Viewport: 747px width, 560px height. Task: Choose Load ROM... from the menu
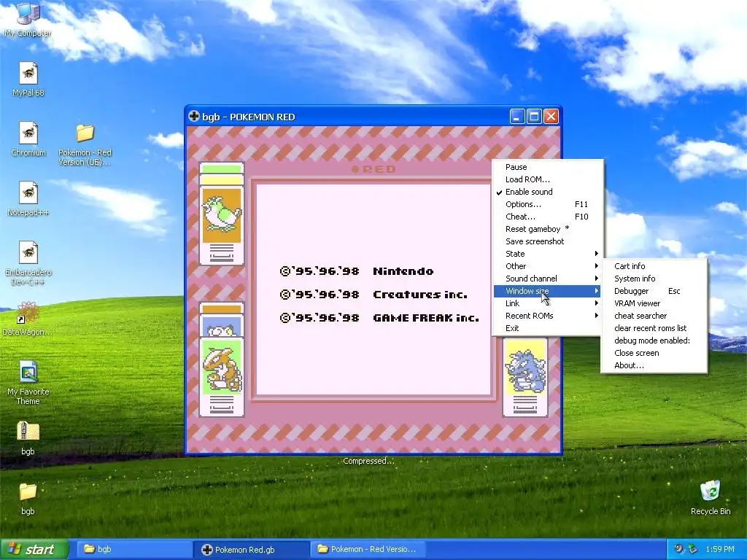point(547,179)
